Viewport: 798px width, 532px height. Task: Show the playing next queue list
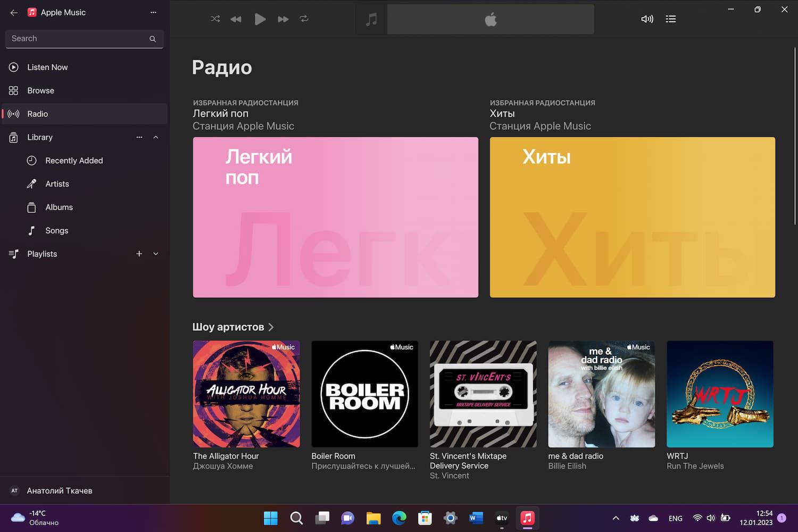(671, 19)
